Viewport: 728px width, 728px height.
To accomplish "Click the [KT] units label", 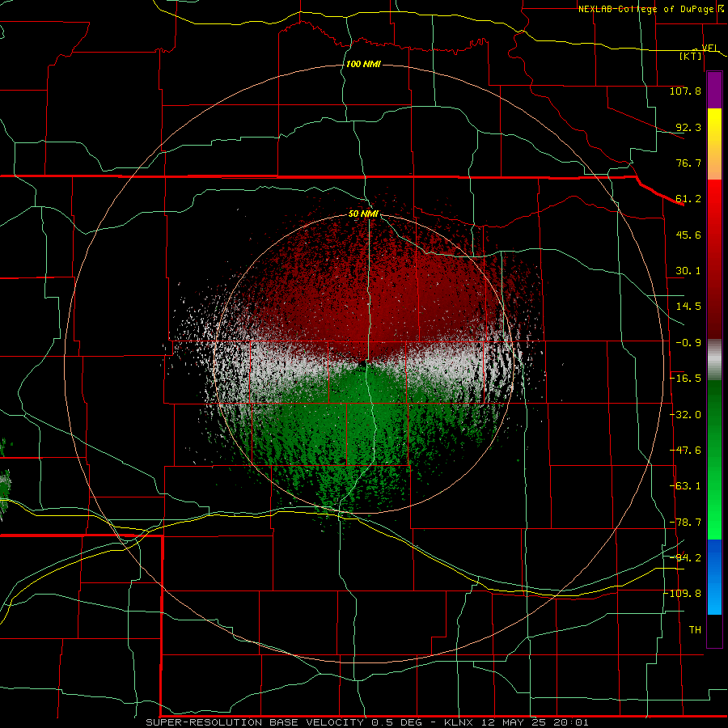I will pos(691,56).
